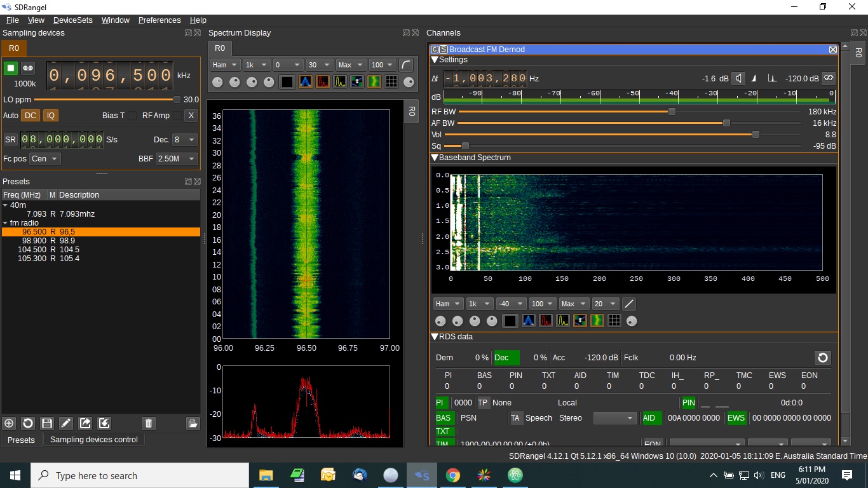Click the record I/Q tape icon
Viewport: 868px width, 488px height.
click(x=28, y=68)
